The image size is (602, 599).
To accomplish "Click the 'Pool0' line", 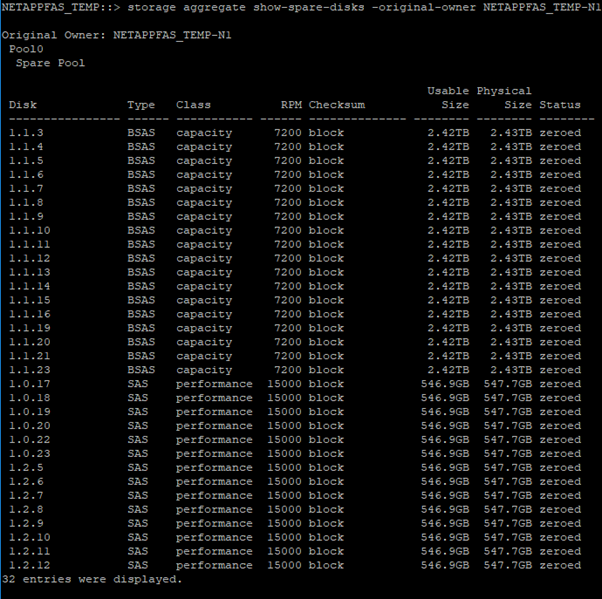I will click(x=26, y=49).
